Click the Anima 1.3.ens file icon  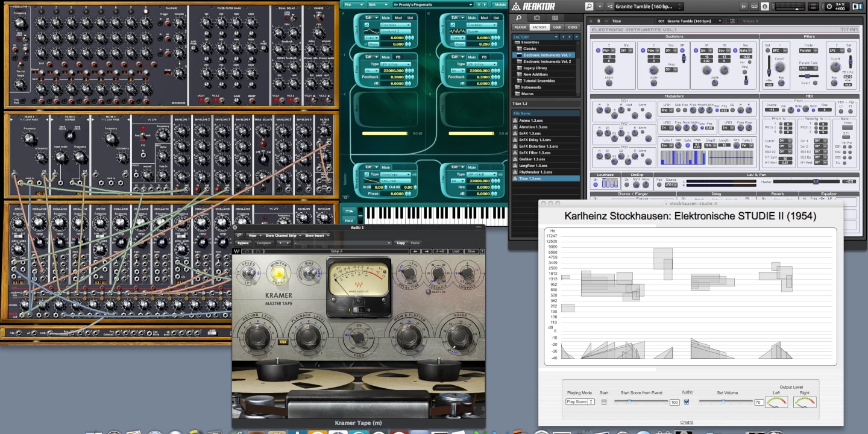pyautogui.click(x=515, y=121)
